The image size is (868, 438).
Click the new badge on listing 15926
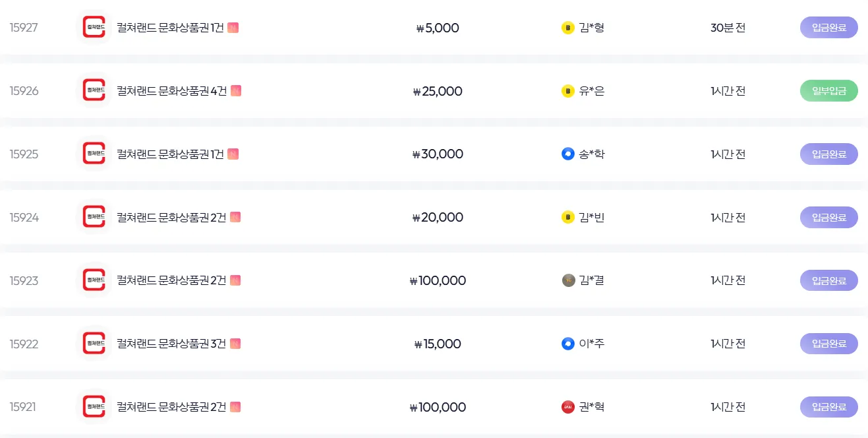tap(236, 91)
